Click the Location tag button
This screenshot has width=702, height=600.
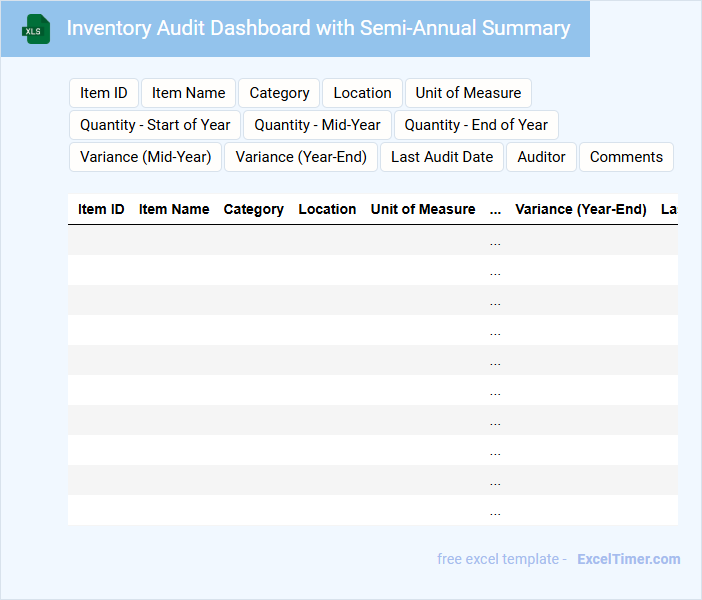tap(362, 93)
